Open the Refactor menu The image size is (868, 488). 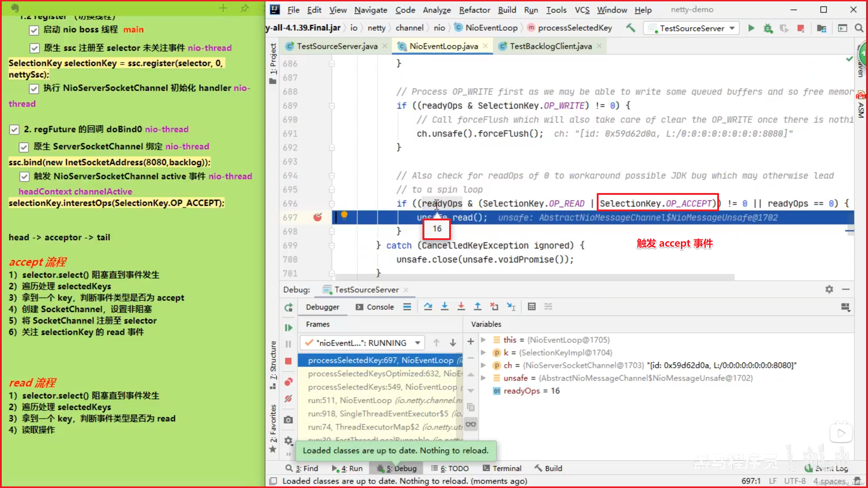[474, 10]
